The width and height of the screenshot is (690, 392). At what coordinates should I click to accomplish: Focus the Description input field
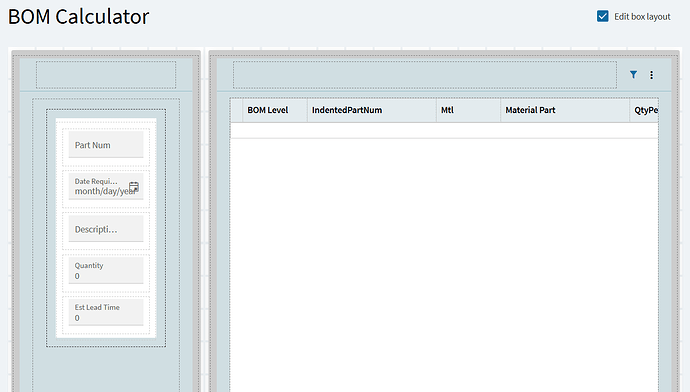click(106, 229)
